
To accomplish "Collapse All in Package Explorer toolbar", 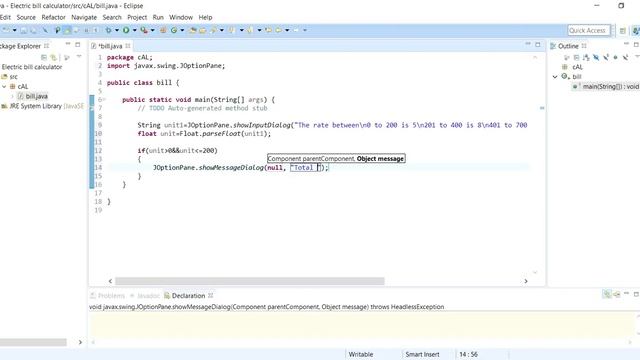I will click(44, 58).
